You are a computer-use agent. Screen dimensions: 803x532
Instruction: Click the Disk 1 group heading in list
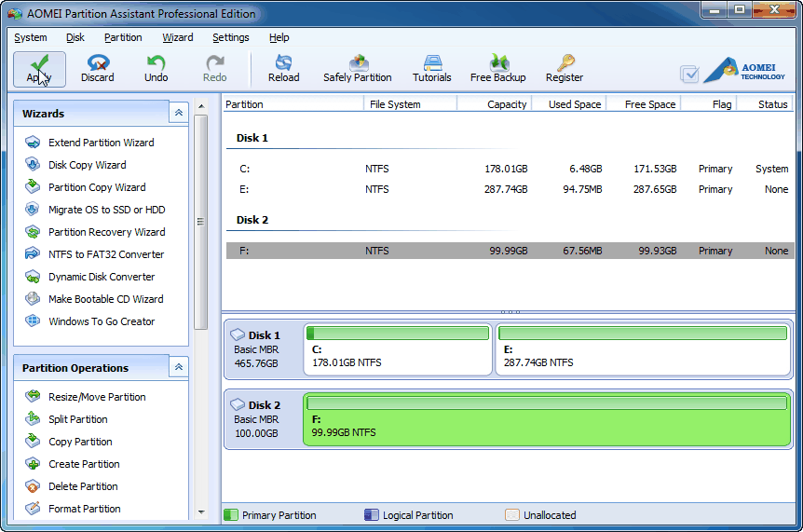click(252, 138)
